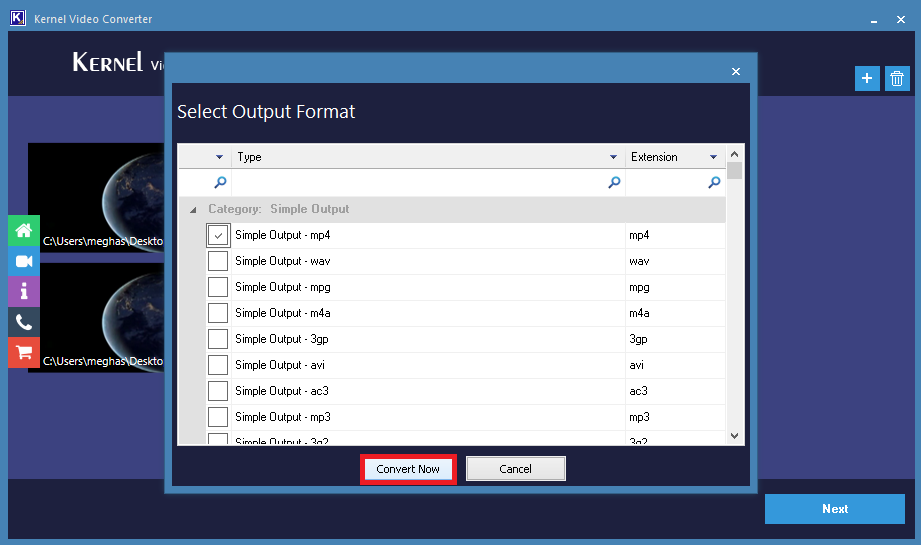The width and height of the screenshot is (921, 545).
Task: Click the green Home sidebar icon
Action: (24, 230)
